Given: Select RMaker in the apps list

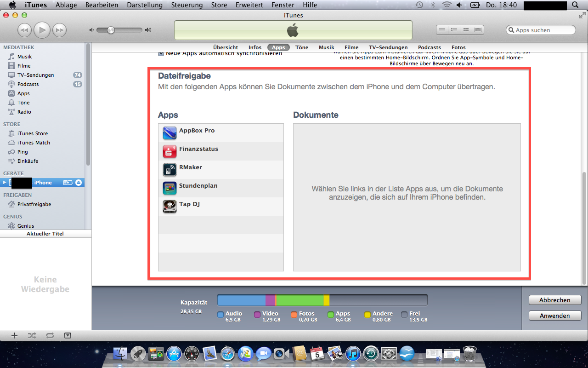Looking at the screenshot, I should 221,170.
